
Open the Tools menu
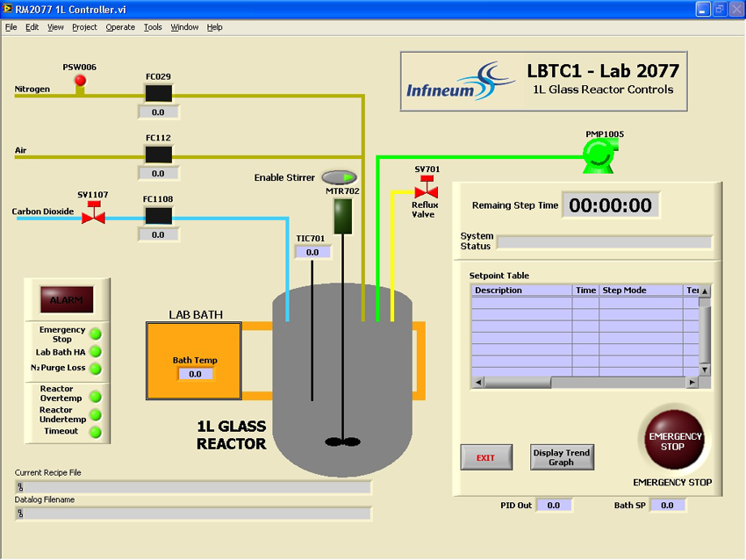(x=153, y=27)
